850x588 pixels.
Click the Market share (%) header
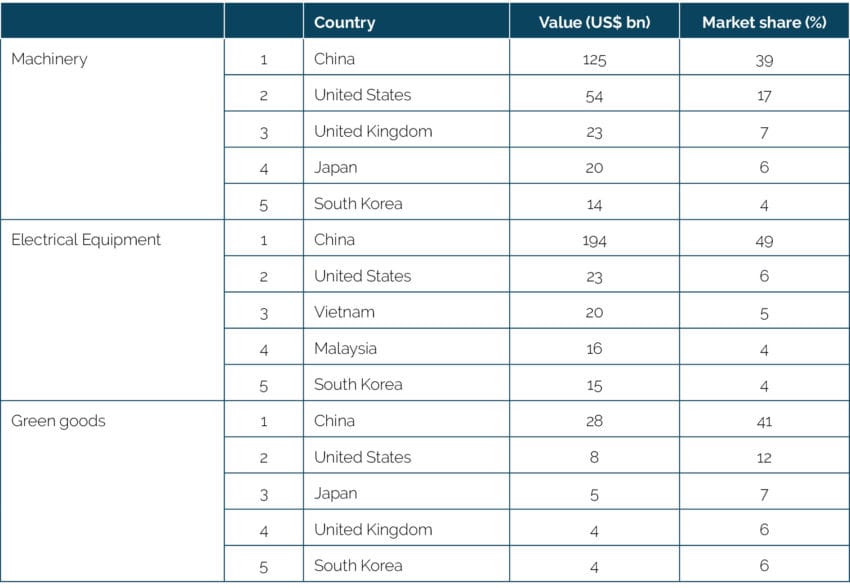pyautogui.click(x=763, y=22)
